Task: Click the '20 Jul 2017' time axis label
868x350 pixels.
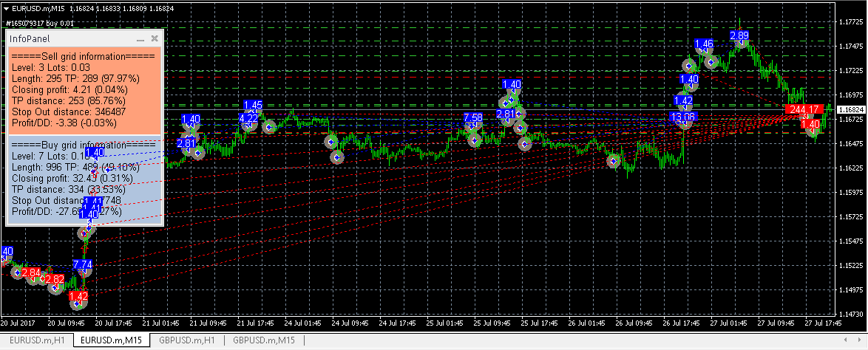Action: pyautogui.click(x=18, y=323)
